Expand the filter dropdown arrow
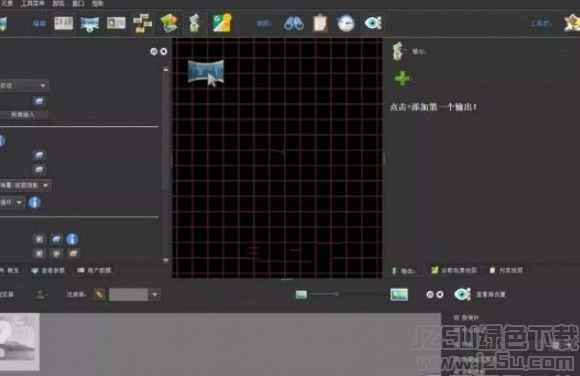This screenshot has width=580, height=376. 155,295
